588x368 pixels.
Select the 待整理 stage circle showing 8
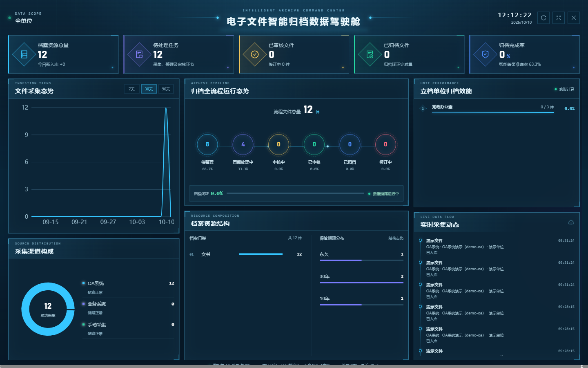pos(207,144)
